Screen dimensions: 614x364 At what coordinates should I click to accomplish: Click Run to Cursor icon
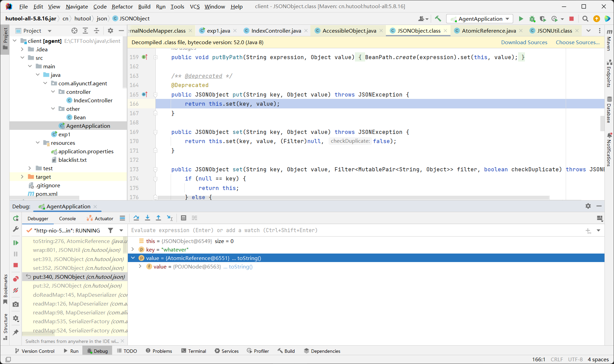pyautogui.click(x=170, y=218)
